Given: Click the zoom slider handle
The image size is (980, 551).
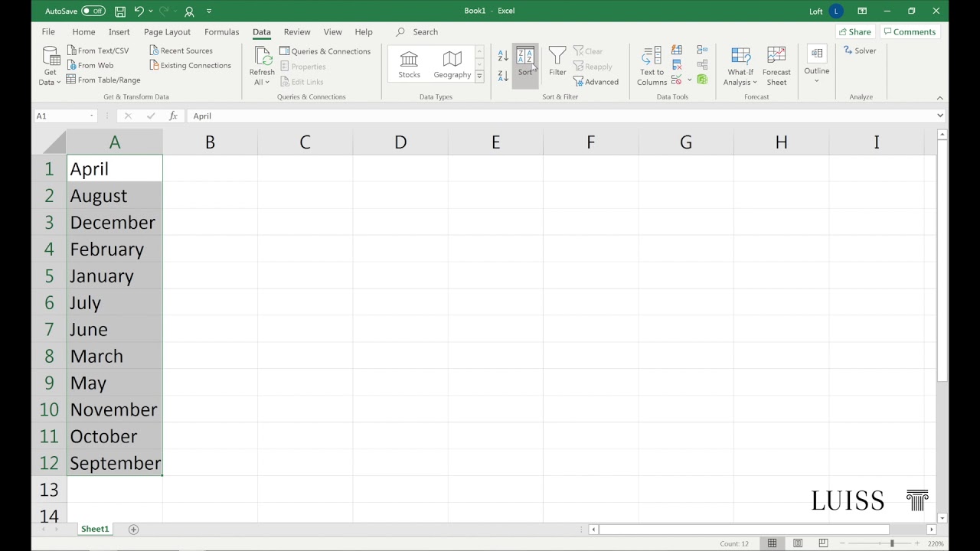Looking at the screenshot, I should pyautogui.click(x=891, y=543).
